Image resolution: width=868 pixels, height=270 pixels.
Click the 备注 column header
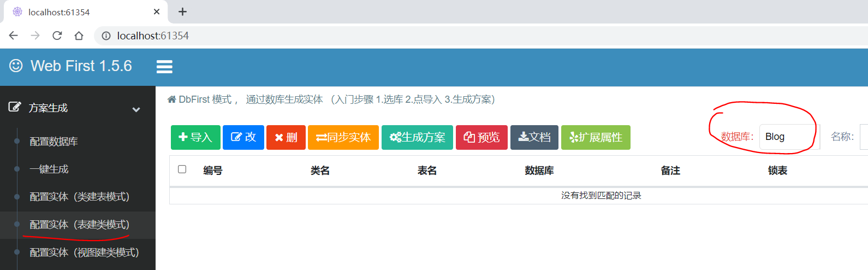(670, 171)
